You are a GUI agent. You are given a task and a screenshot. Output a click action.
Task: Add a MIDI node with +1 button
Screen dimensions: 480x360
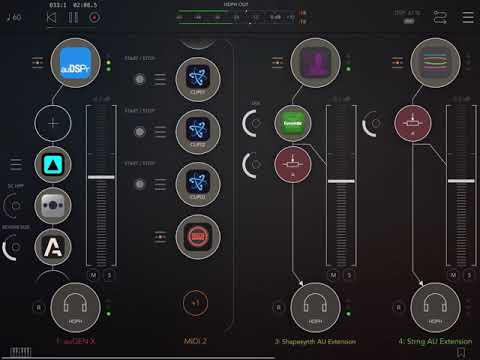point(196,303)
